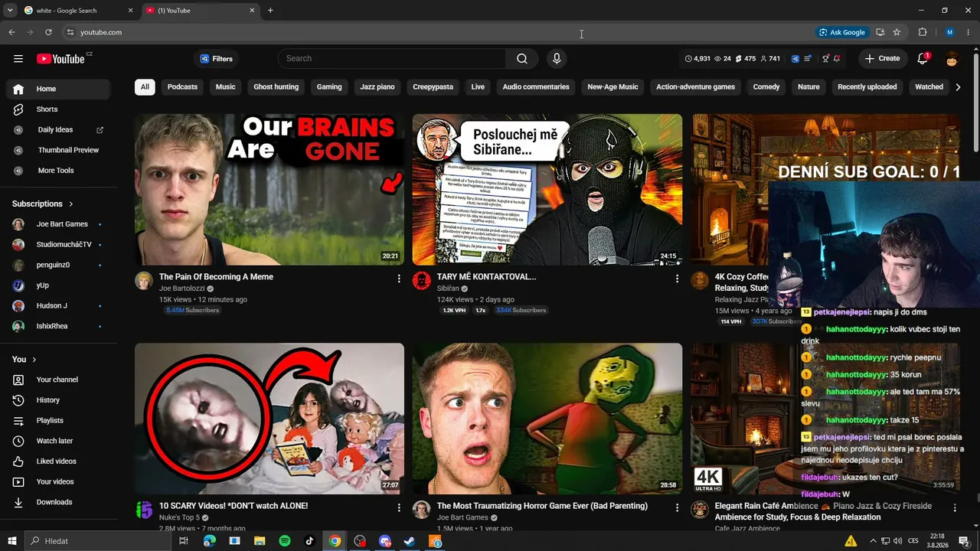Close the YouTube browser tab
Image resolution: width=980 pixels, height=551 pixels.
[x=253, y=11]
